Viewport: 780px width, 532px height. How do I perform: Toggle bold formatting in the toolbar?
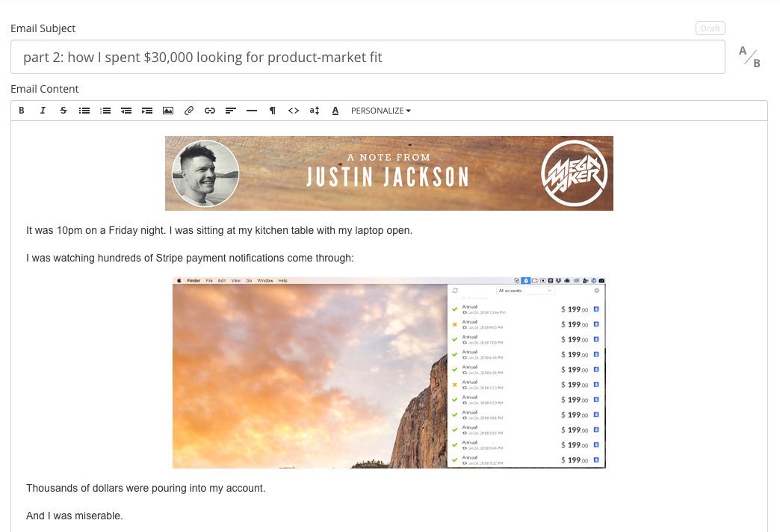[x=22, y=111]
